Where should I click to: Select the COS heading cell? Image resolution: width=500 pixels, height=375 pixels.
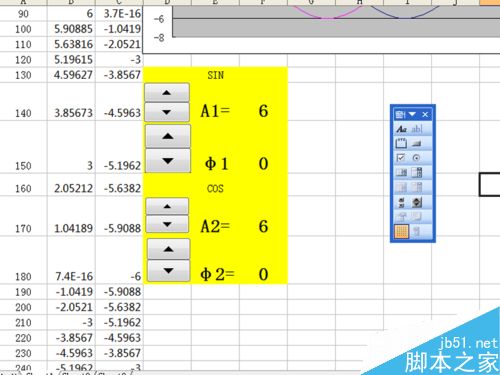(x=215, y=188)
